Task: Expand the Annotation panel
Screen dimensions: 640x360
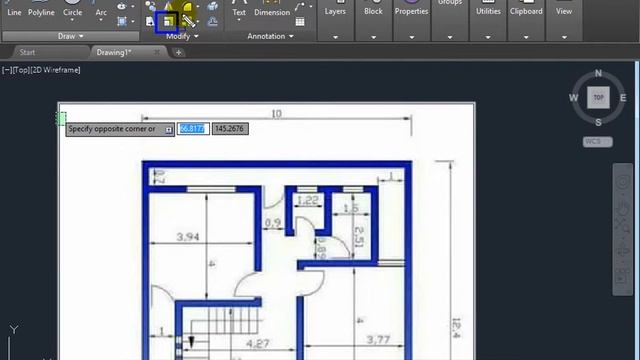Action: [x=270, y=36]
